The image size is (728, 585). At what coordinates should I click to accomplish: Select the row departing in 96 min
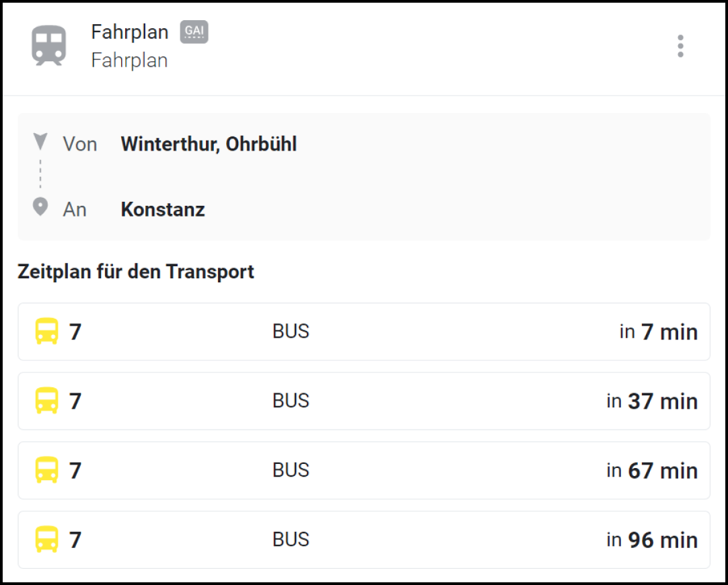coord(363,539)
